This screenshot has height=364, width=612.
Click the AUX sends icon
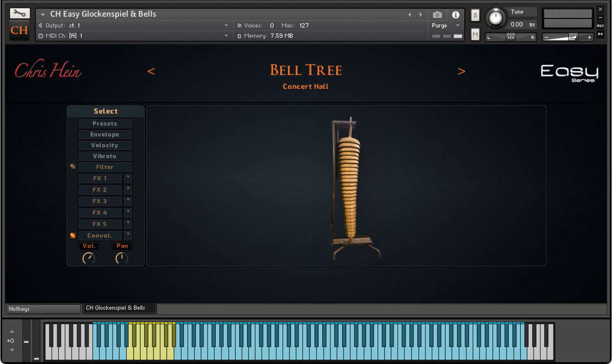tap(600, 25)
